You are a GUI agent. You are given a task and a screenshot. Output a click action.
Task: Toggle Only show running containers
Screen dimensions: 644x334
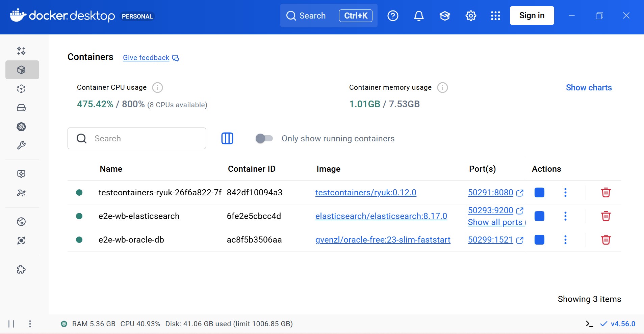pos(264,138)
